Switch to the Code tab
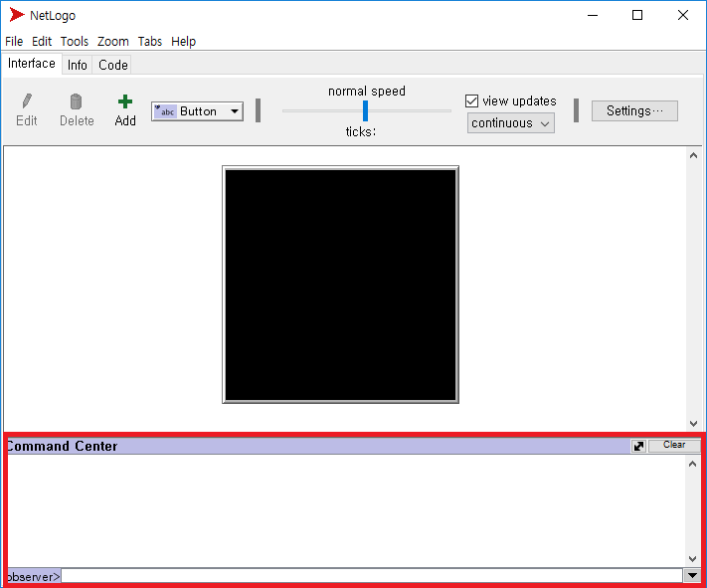This screenshot has height=588, width=707. point(112,65)
